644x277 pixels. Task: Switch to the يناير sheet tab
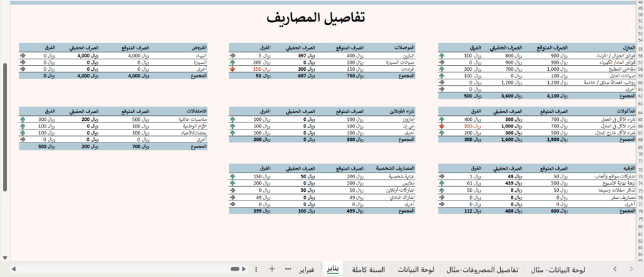pyautogui.click(x=333, y=269)
